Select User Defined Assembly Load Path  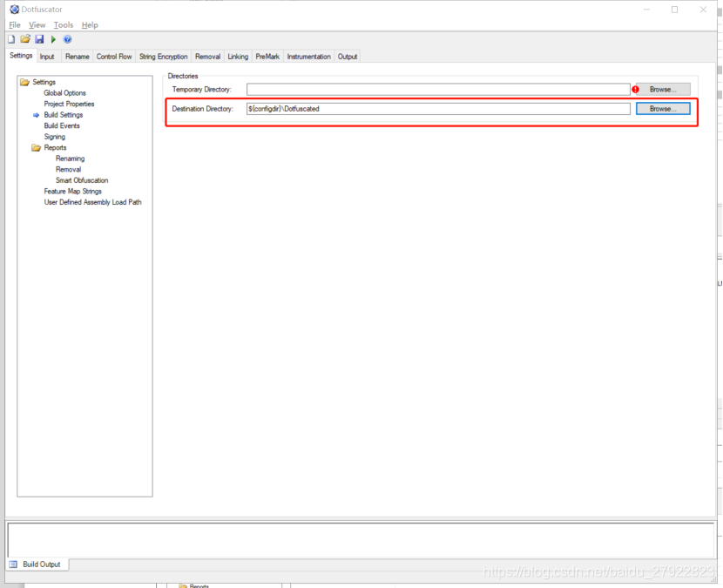[x=92, y=202]
